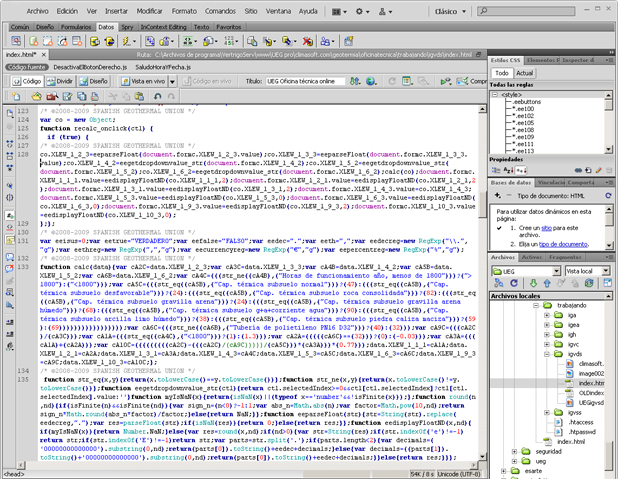Click the Refresh icon in Databases panel
Screen dimensions: 618x479
pos(608,196)
